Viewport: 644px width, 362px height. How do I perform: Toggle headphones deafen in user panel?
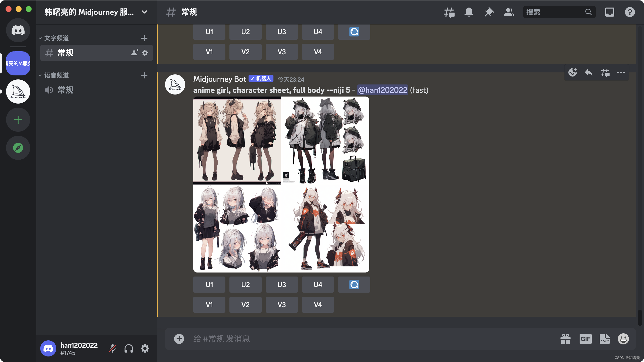click(x=129, y=349)
